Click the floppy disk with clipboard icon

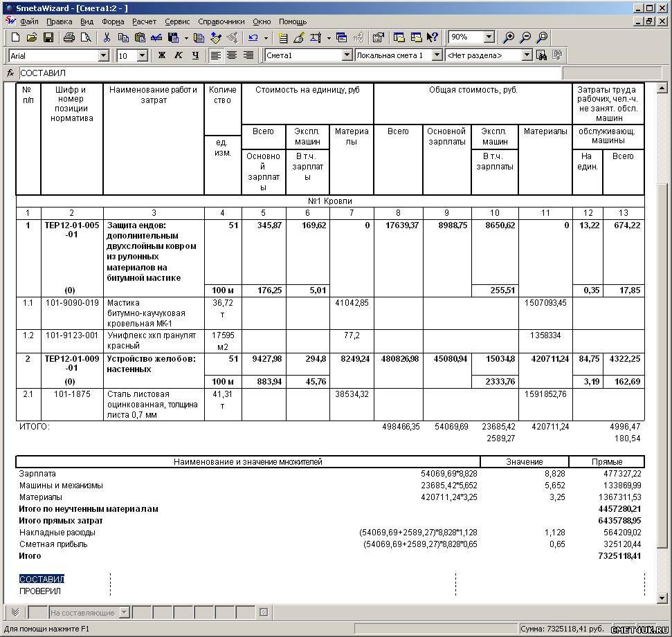173,38
